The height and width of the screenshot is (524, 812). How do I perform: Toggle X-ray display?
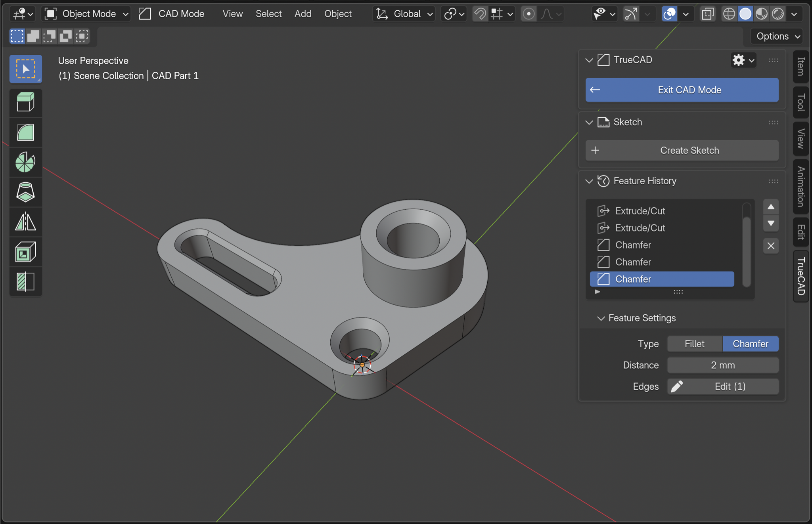(x=707, y=14)
